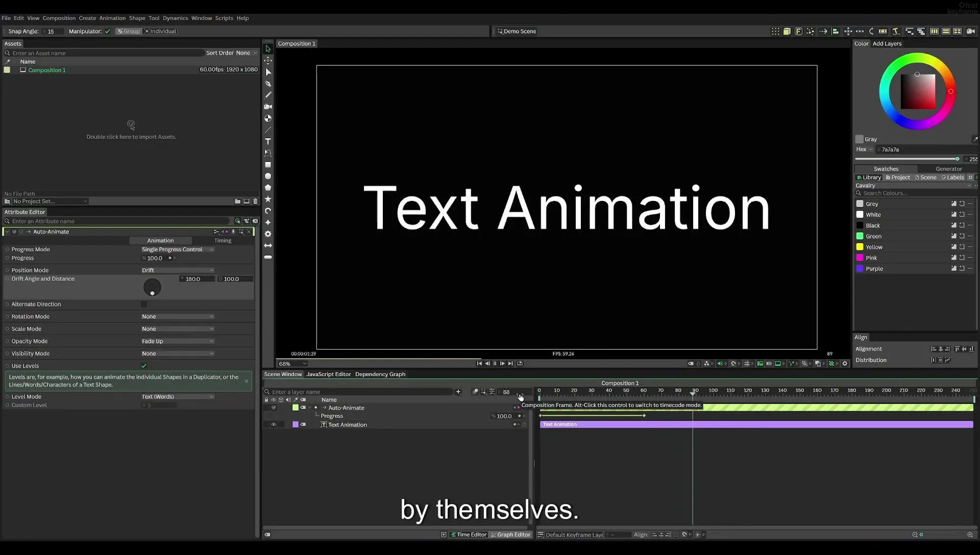Viewport: 980px width, 555px height.
Task: Click the eyedropper icon next to Gray
Action: pyautogui.click(x=975, y=139)
